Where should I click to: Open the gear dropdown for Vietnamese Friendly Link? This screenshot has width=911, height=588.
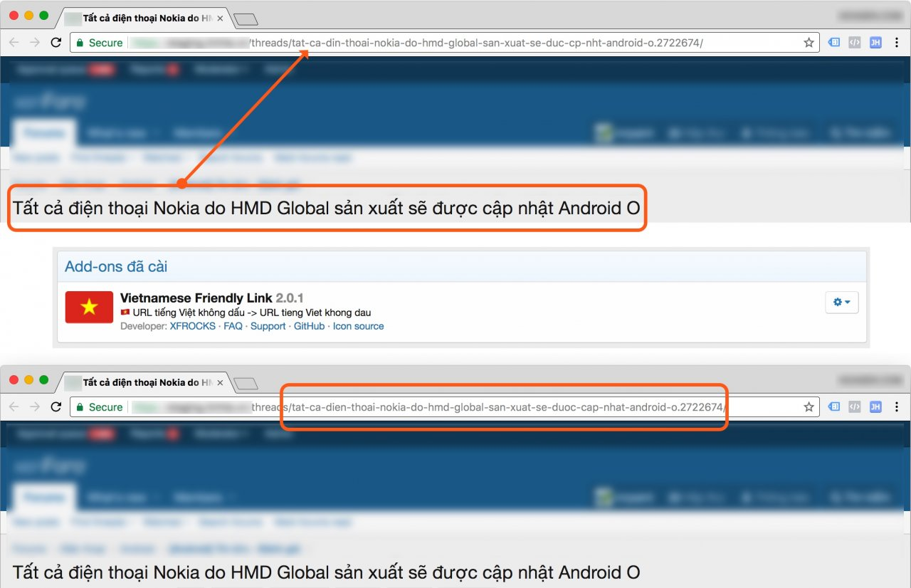coord(841,302)
